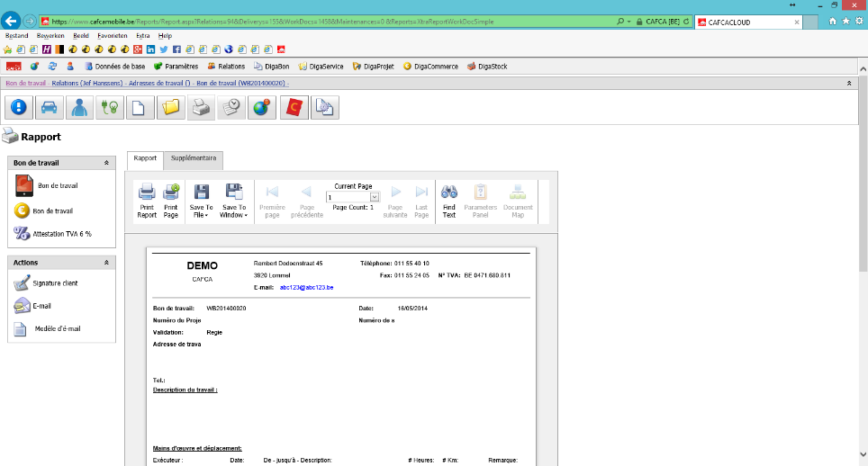Click the abc123@abc123.be email link

click(x=307, y=288)
